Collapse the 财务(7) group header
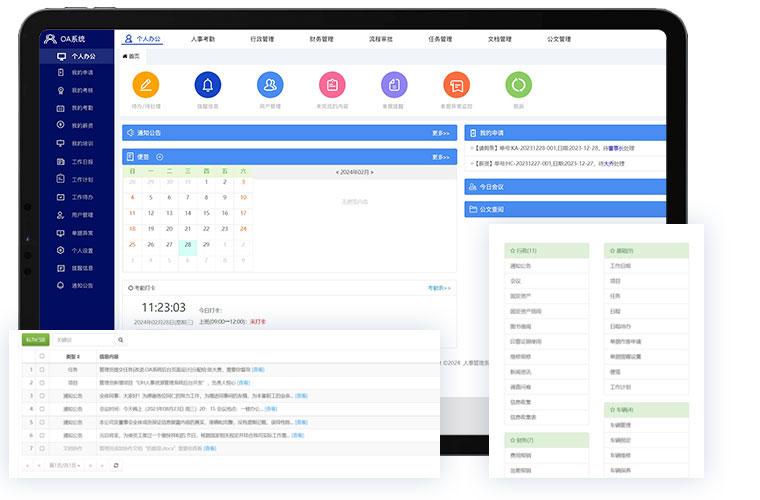760x500 pixels. pyautogui.click(x=546, y=440)
